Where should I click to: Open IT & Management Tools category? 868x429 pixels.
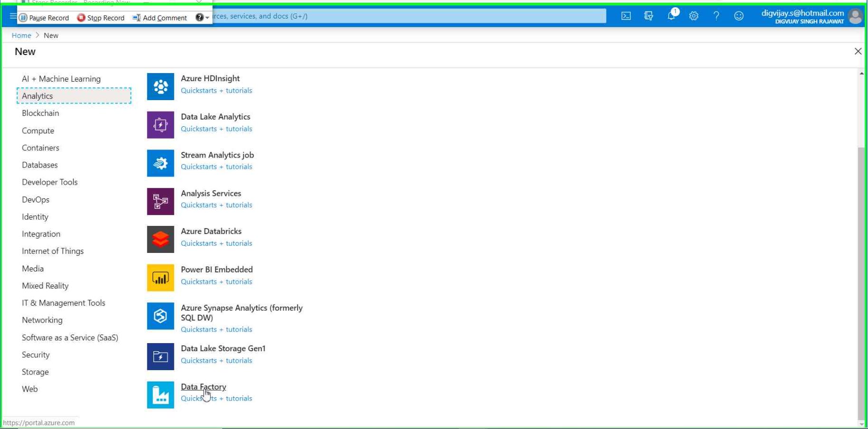pyautogui.click(x=64, y=303)
